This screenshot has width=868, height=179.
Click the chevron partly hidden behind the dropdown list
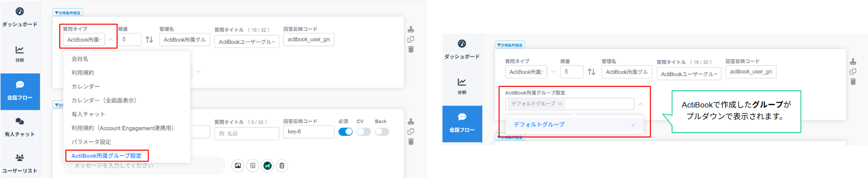(198, 72)
